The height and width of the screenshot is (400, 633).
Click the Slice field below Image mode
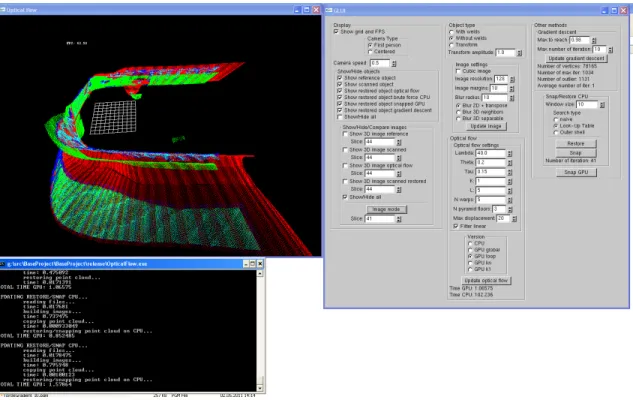[379, 219]
